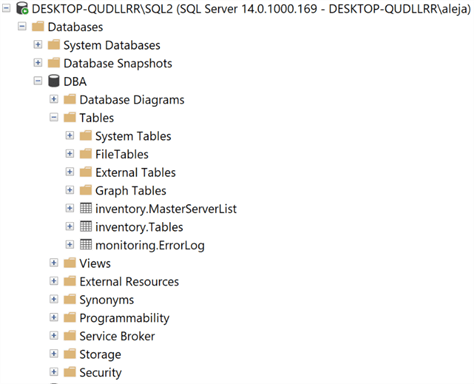
Task: Expand the Graph Tables node
Action: [x=70, y=190]
